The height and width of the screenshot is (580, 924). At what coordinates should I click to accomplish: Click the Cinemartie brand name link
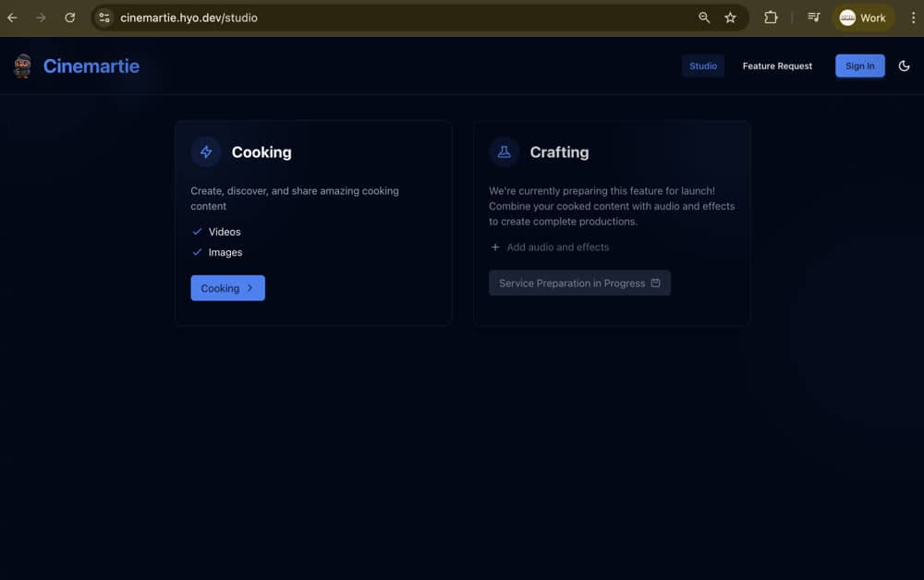click(91, 66)
